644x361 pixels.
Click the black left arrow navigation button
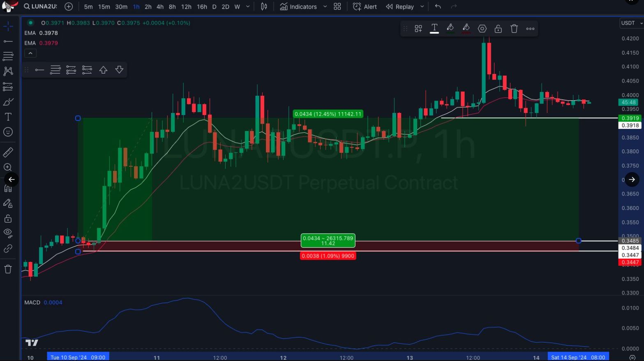tap(12, 179)
